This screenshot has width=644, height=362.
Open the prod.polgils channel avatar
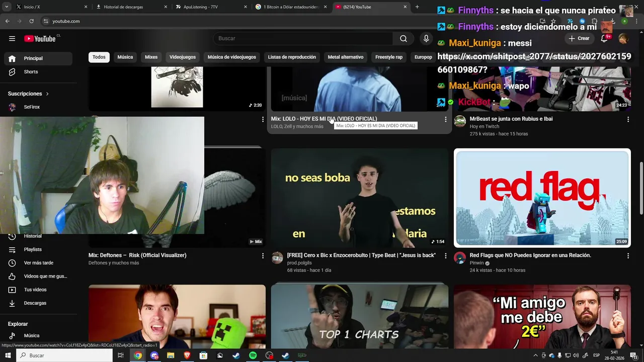(x=277, y=257)
